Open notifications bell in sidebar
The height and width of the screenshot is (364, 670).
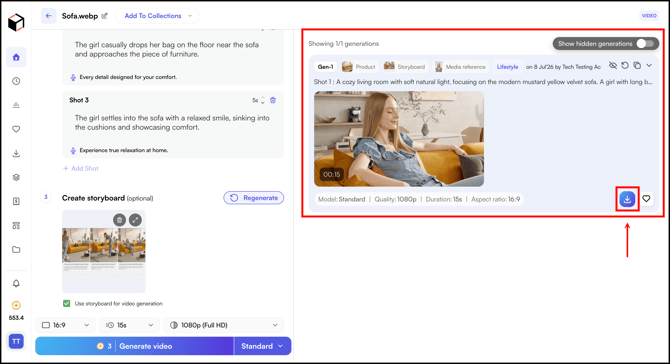pyautogui.click(x=16, y=283)
